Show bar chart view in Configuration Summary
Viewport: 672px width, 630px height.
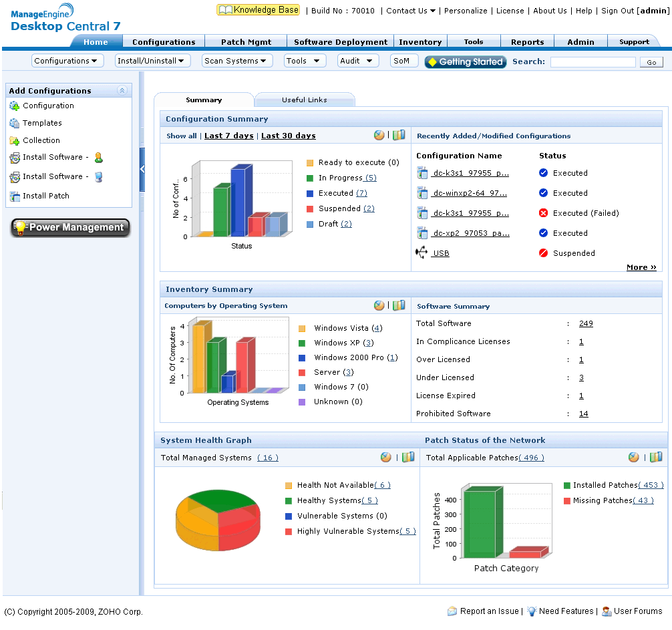[x=399, y=136]
